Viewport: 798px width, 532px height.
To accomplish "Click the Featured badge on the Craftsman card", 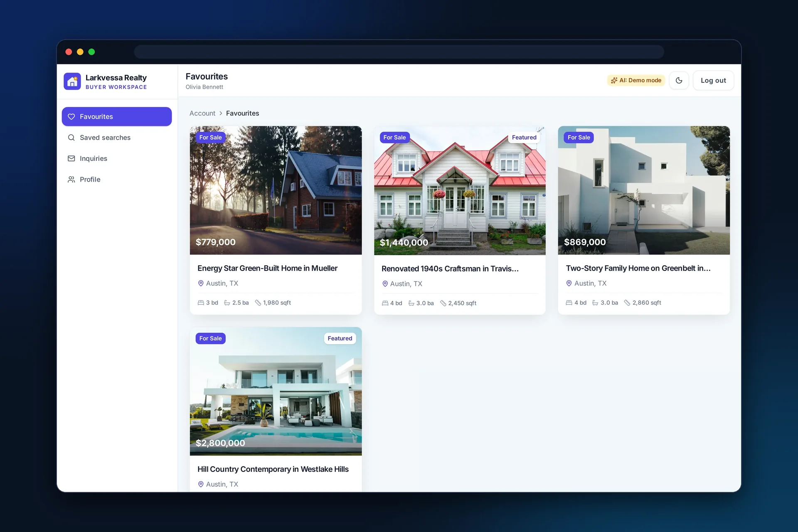I will [x=524, y=138].
